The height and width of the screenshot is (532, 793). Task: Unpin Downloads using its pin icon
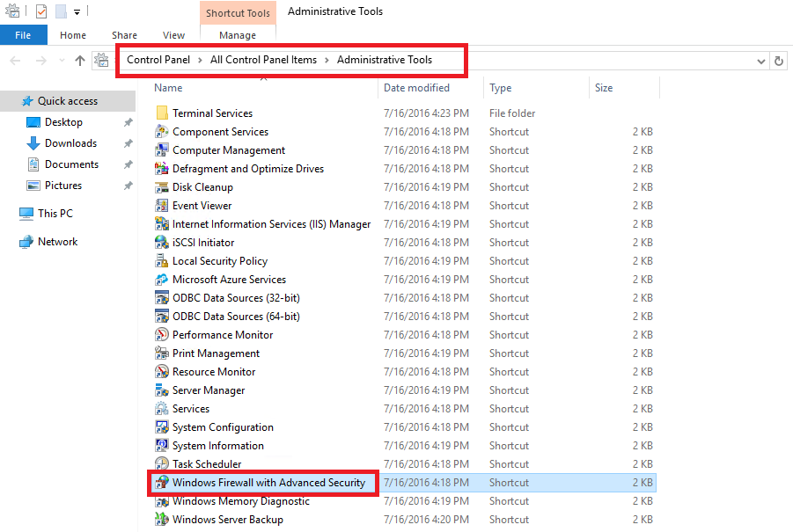coord(128,143)
